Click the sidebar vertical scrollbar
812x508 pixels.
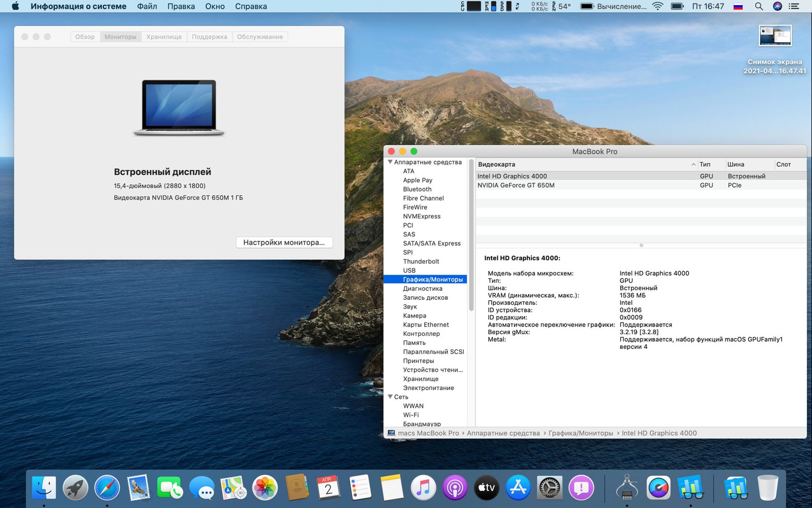(471, 235)
